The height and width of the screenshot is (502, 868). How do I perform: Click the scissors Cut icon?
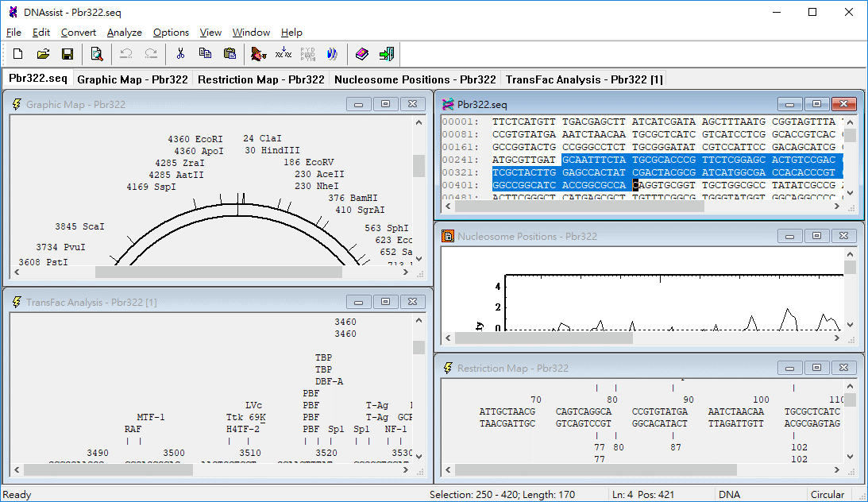click(x=180, y=54)
